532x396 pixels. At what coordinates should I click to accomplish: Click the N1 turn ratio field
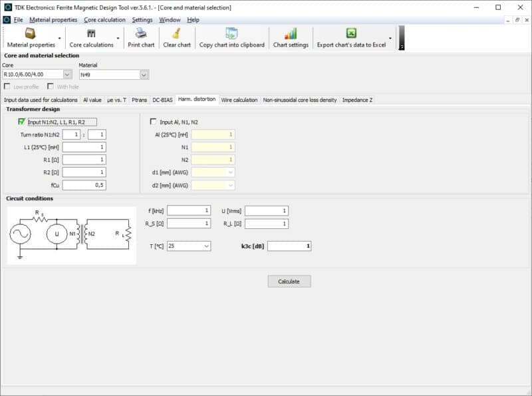[x=71, y=134]
